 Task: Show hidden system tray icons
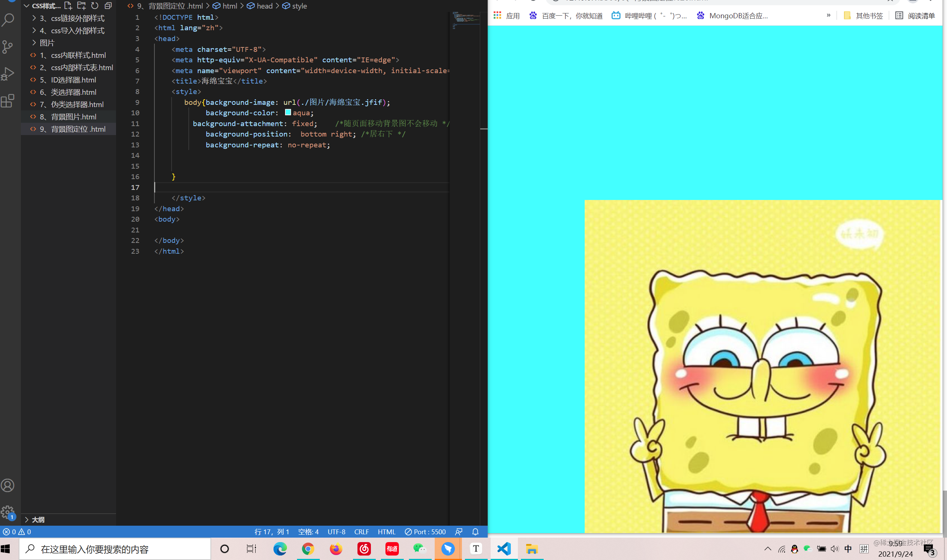[x=768, y=549]
